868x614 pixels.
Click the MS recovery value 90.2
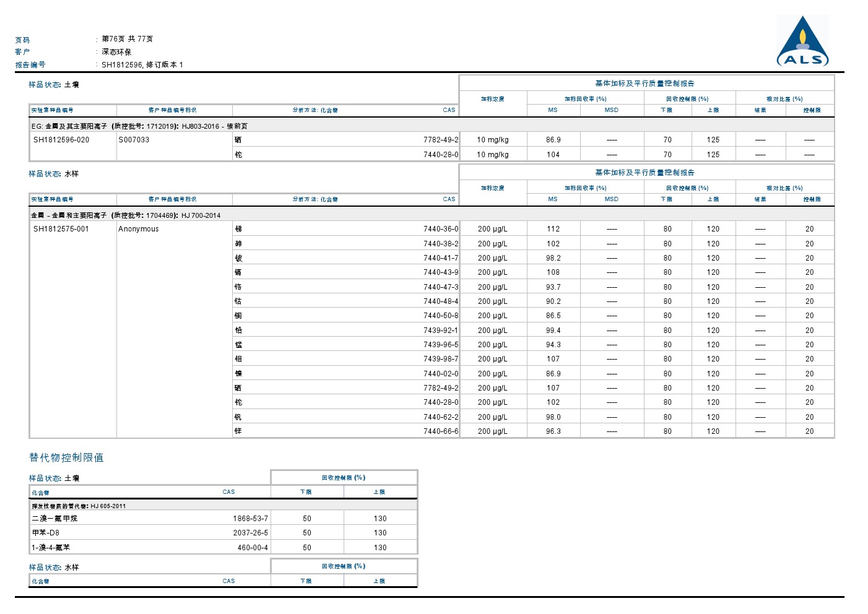(553, 301)
